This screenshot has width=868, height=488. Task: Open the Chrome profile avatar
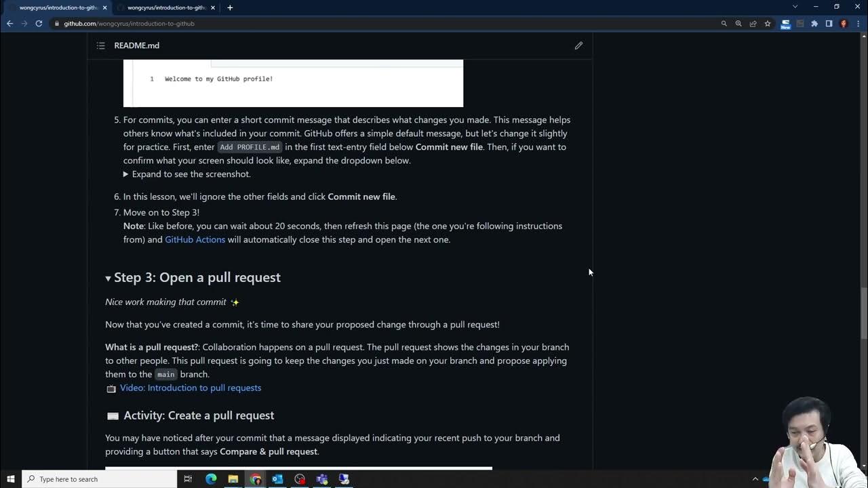tap(844, 24)
